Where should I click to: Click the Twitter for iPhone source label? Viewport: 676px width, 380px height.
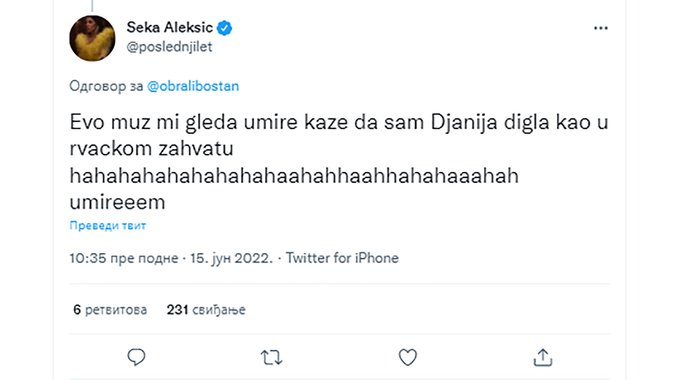point(342,258)
